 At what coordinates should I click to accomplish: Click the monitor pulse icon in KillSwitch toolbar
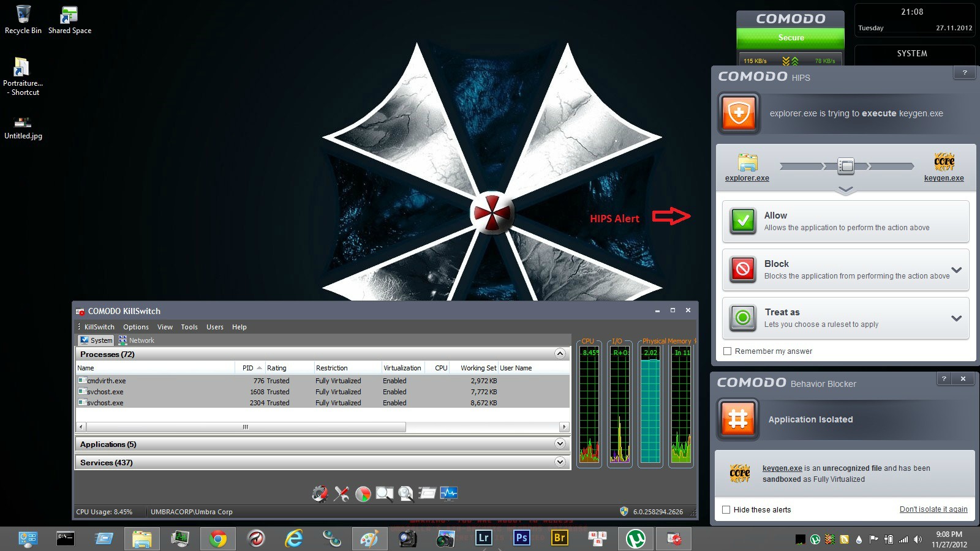pyautogui.click(x=449, y=493)
